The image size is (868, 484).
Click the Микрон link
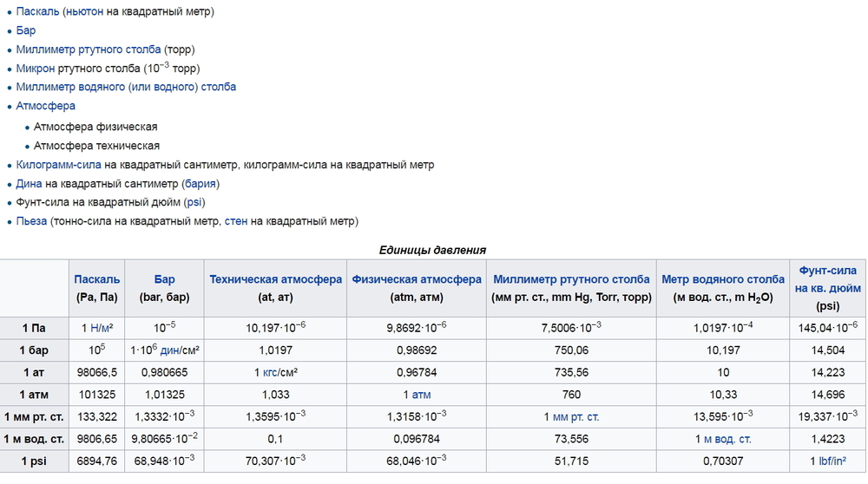pos(36,68)
